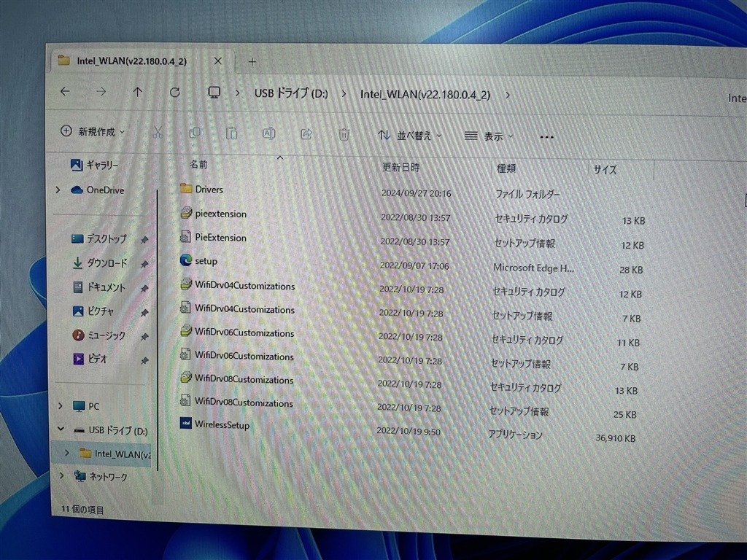Viewport: 747px width, 560px height.
Task: Open デスクトップ in quick access
Action: point(98,238)
